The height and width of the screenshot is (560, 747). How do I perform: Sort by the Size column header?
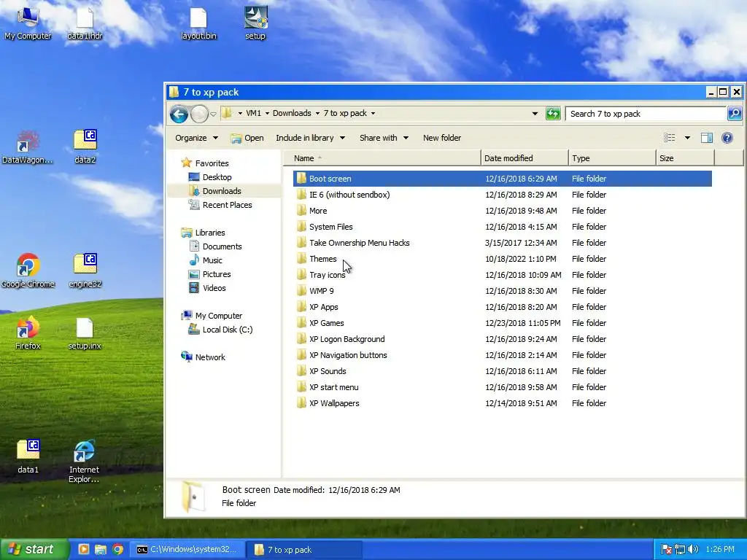[x=685, y=158]
